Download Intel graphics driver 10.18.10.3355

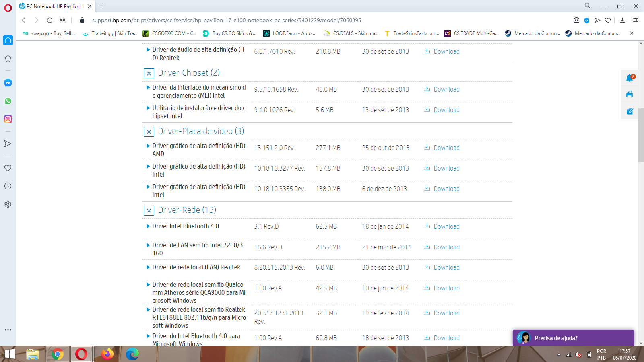point(442,189)
